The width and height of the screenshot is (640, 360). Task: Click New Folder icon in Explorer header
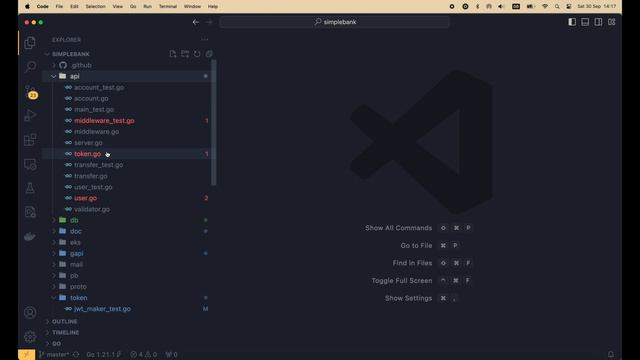click(185, 54)
